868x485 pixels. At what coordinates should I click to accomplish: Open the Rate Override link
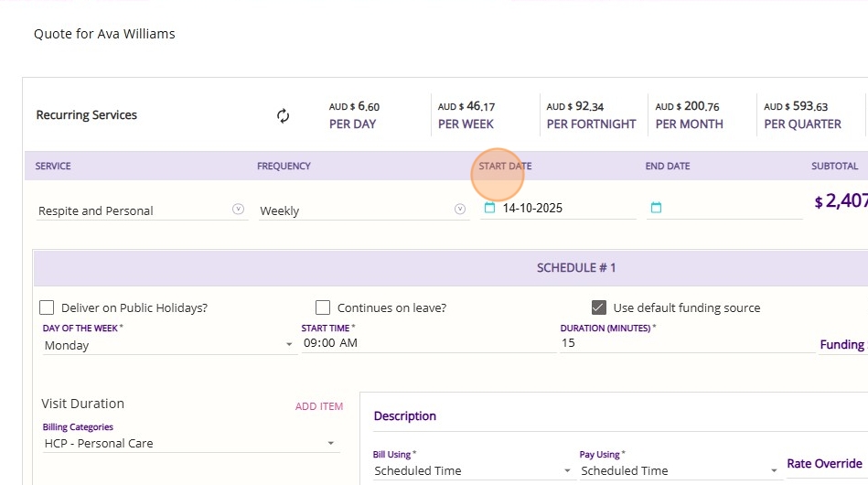click(x=824, y=463)
